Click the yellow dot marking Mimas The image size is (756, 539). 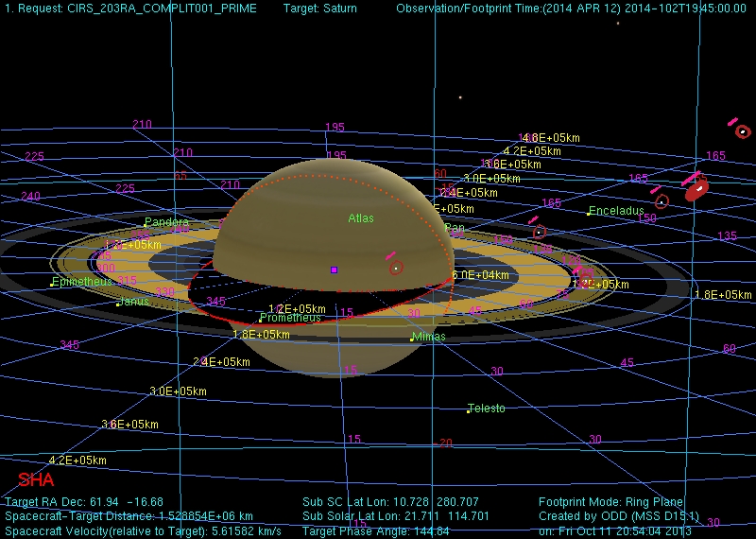(x=412, y=339)
